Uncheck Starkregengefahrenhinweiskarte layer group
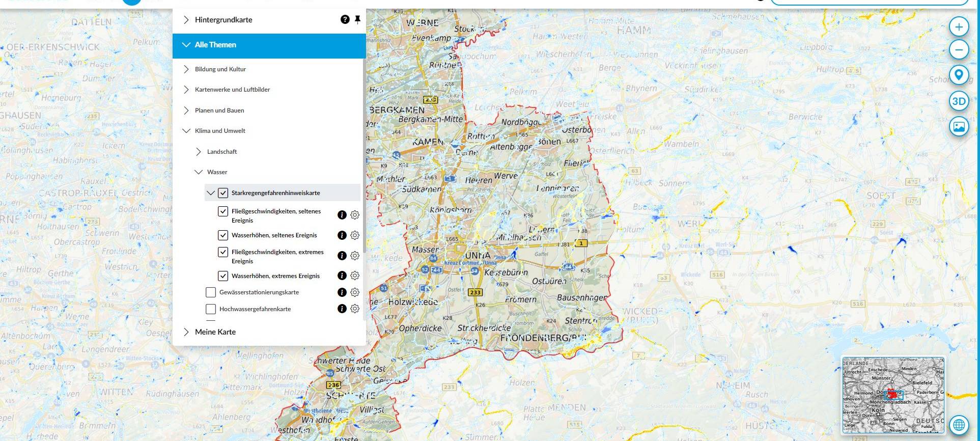The height and width of the screenshot is (441, 980). tap(223, 193)
